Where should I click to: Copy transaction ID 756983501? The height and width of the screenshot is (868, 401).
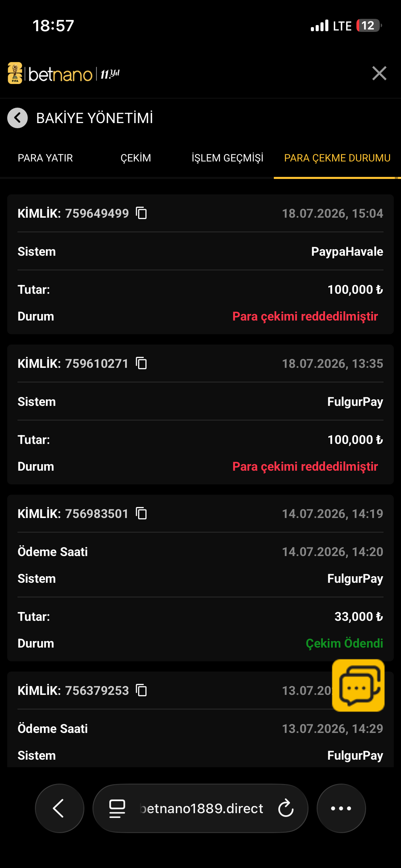(x=141, y=513)
